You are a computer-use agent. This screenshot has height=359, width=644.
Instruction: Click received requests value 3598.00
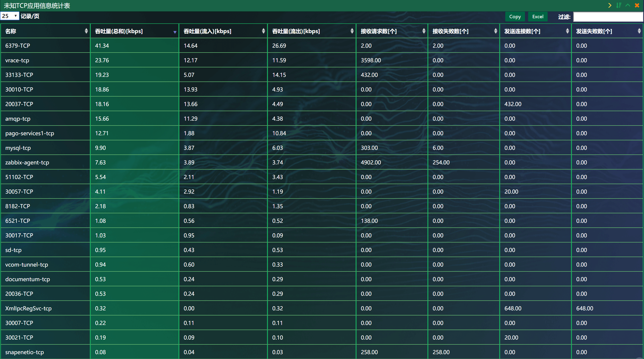pos(371,60)
